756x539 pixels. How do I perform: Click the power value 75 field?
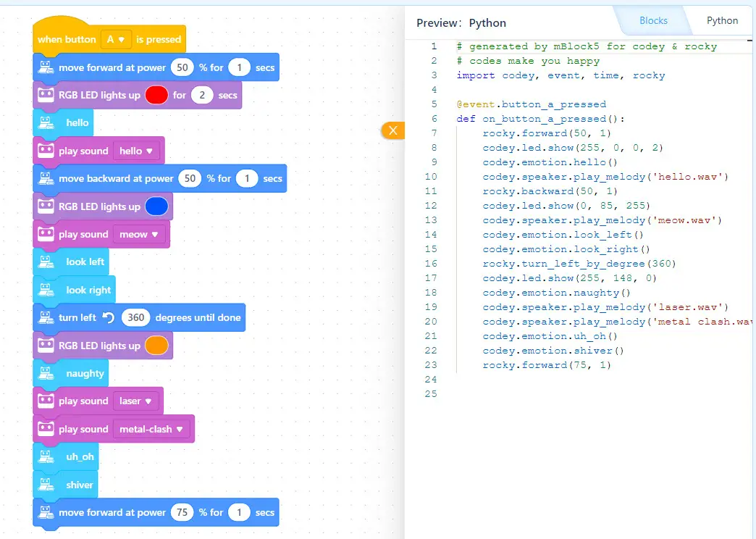(182, 513)
